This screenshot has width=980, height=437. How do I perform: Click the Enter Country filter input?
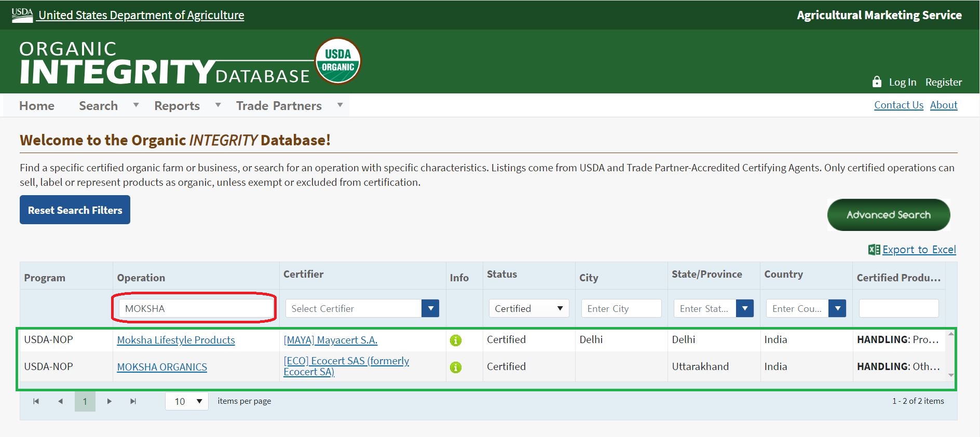pyautogui.click(x=797, y=308)
